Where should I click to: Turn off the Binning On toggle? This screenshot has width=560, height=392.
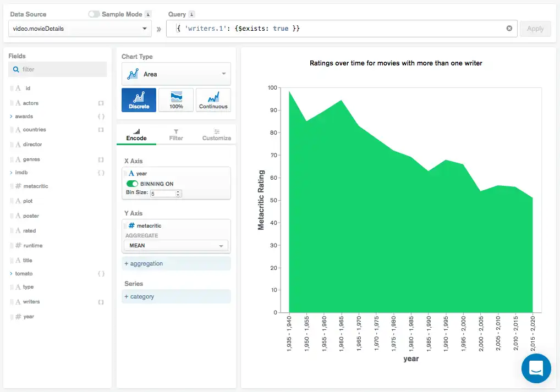click(132, 184)
